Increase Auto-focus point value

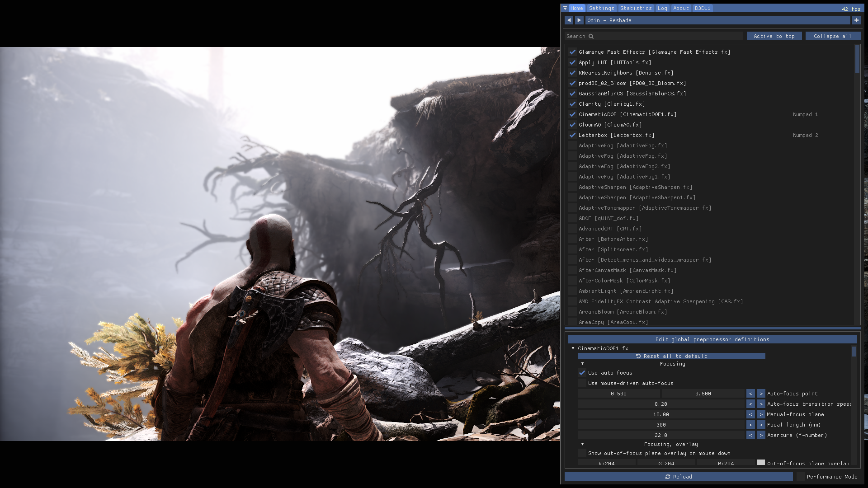(761, 394)
